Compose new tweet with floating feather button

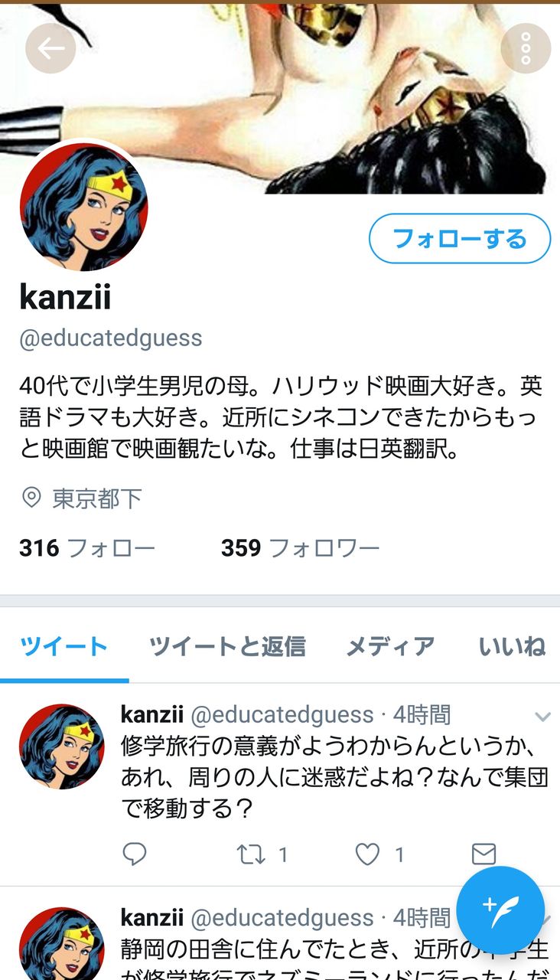coord(500,910)
